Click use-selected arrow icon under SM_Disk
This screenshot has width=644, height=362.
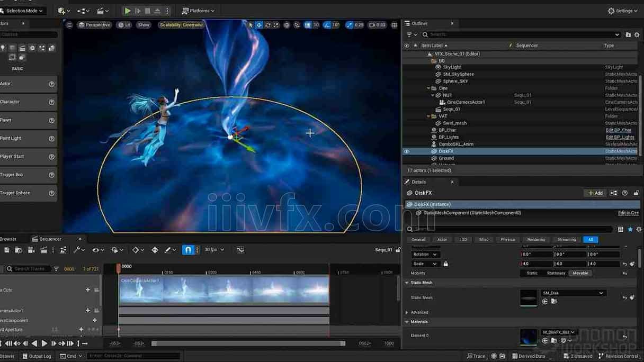[545, 302]
